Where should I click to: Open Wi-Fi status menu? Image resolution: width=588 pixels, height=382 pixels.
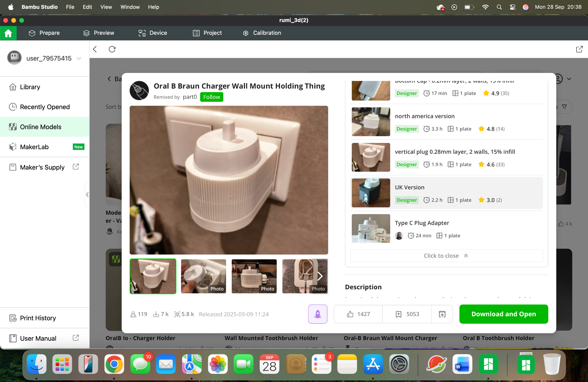pos(485,7)
